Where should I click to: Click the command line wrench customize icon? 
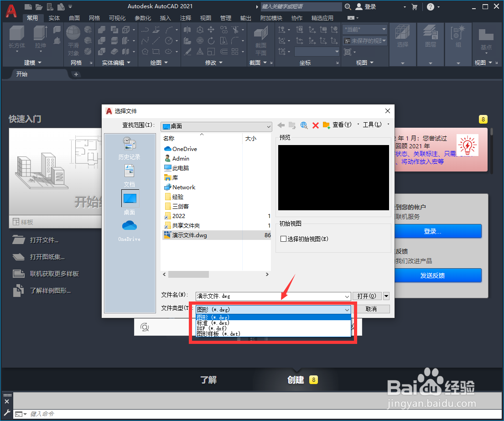(7, 413)
